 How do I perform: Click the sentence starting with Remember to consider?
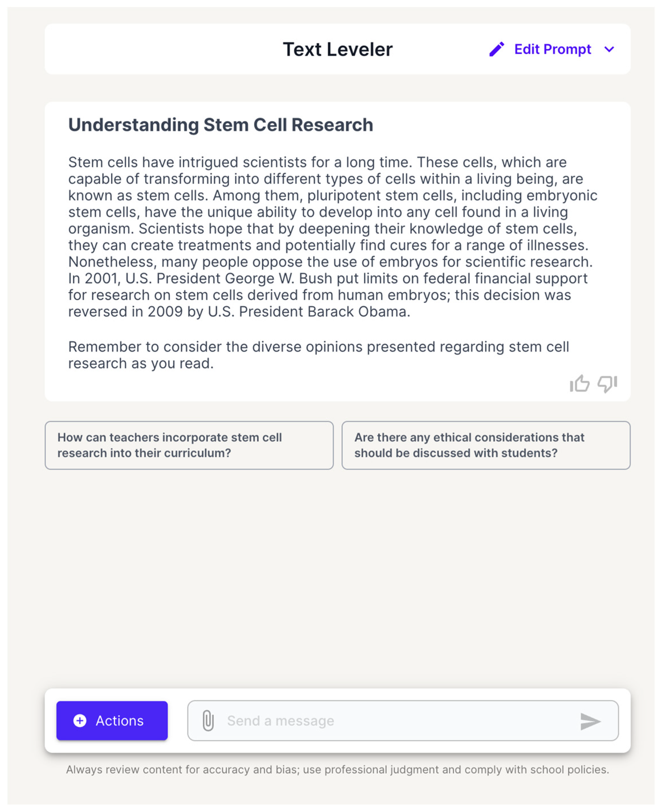coord(318,355)
